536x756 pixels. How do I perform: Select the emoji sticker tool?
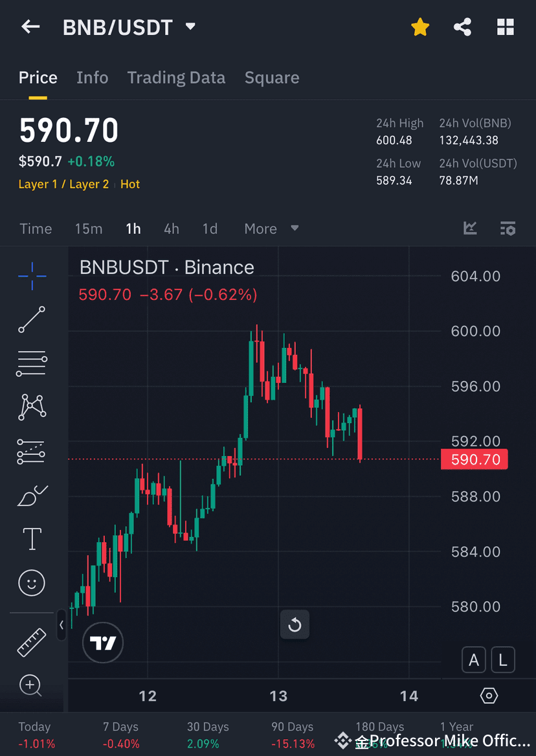click(31, 582)
